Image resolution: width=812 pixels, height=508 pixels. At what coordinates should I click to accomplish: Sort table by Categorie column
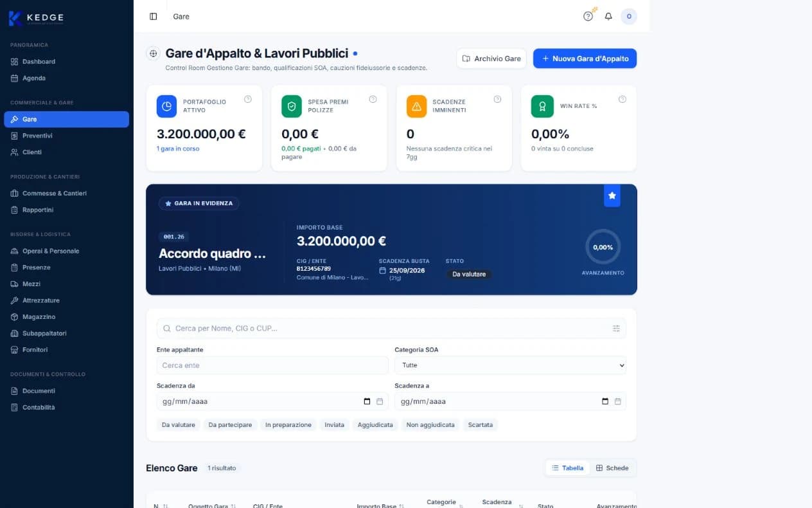click(x=444, y=504)
